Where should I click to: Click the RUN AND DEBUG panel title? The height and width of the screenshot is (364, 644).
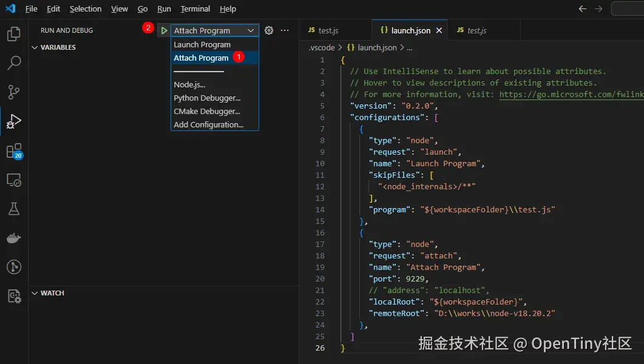click(67, 30)
